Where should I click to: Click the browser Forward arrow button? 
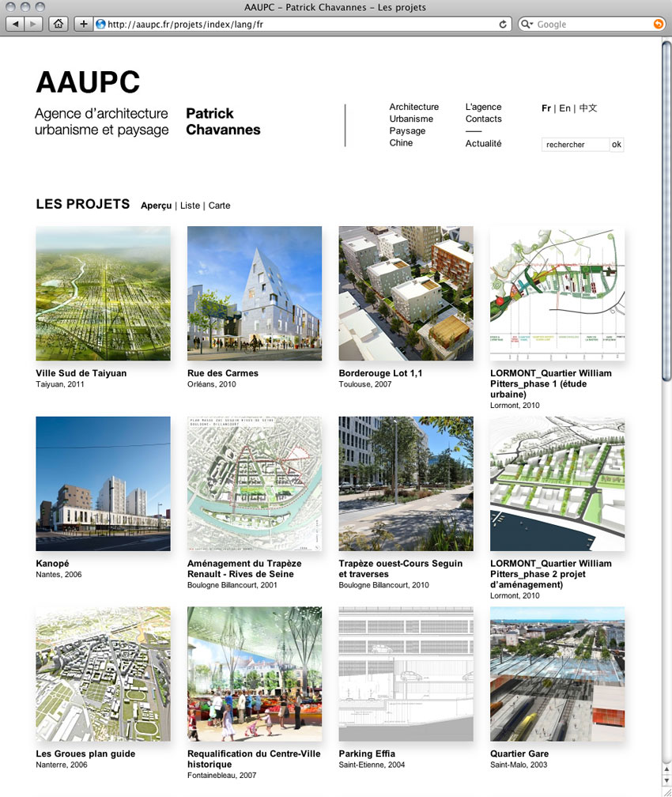click(x=34, y=25)
